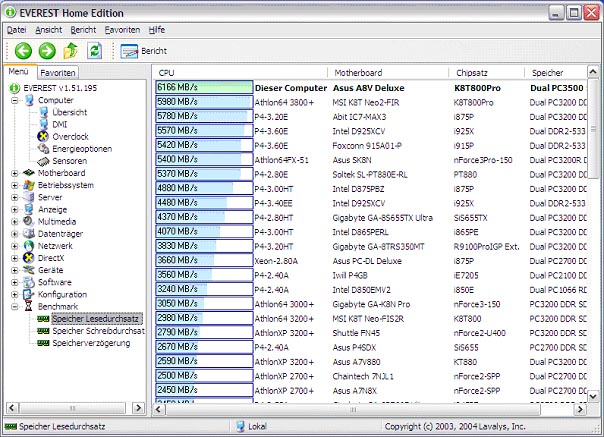The width and height of the screenshot is (604, 437).
Task: Go forward with the green right arrow
Action: [47, 51]
